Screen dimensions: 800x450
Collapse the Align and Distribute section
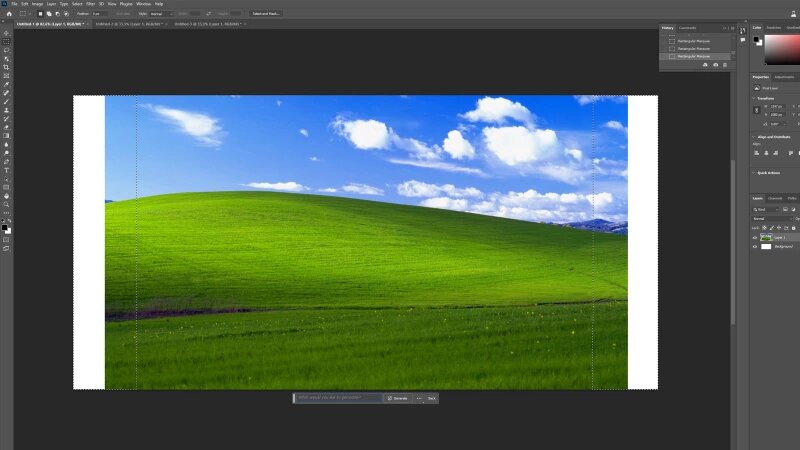[754, 137]
